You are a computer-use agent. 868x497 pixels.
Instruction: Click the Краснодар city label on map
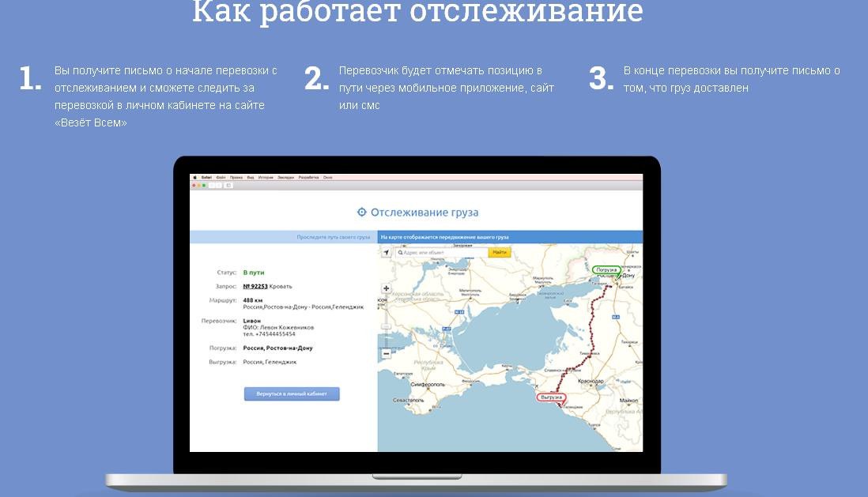[591, 382]
